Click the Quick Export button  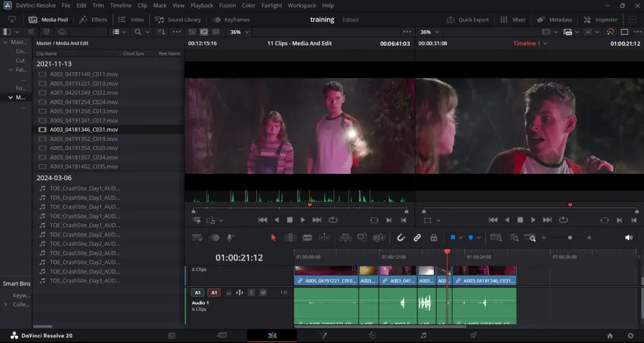(468, 20)
